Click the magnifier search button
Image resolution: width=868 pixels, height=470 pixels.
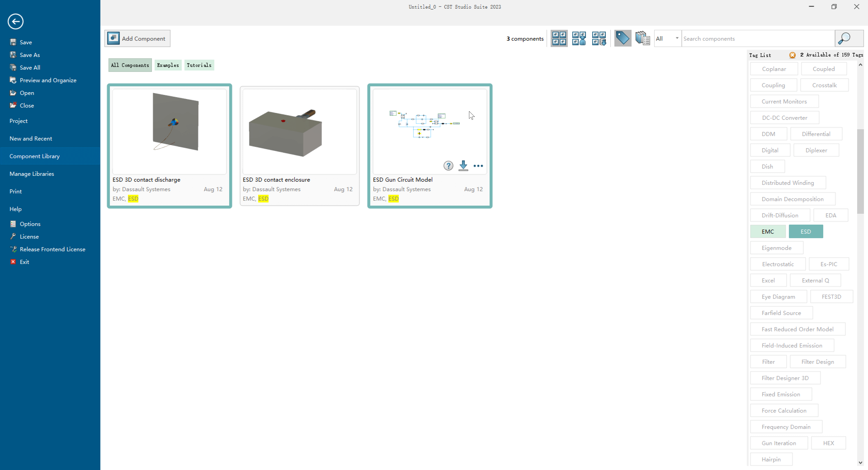coord(844,38)
